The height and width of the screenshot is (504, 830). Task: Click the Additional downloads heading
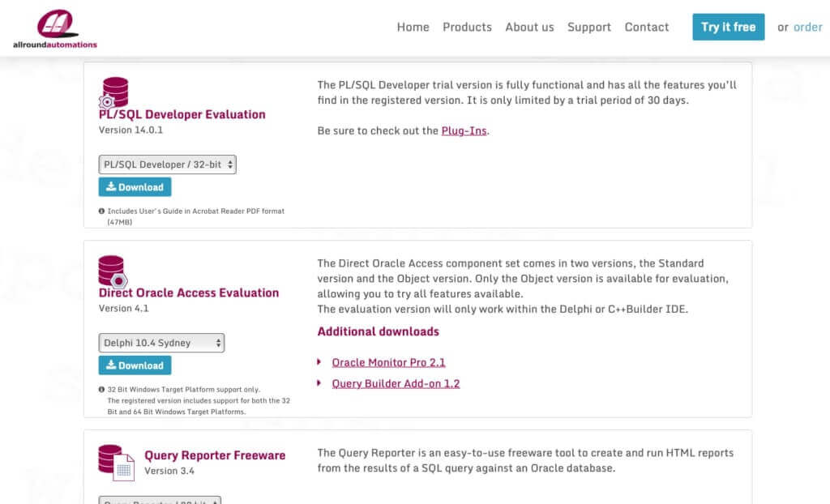point(379,331)
